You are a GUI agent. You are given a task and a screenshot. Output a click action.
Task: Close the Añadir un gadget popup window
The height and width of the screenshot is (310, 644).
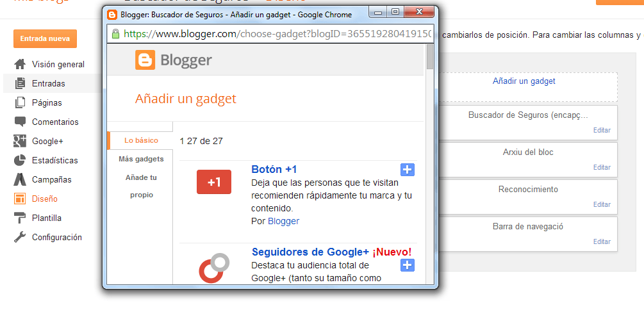click(419, 12)
